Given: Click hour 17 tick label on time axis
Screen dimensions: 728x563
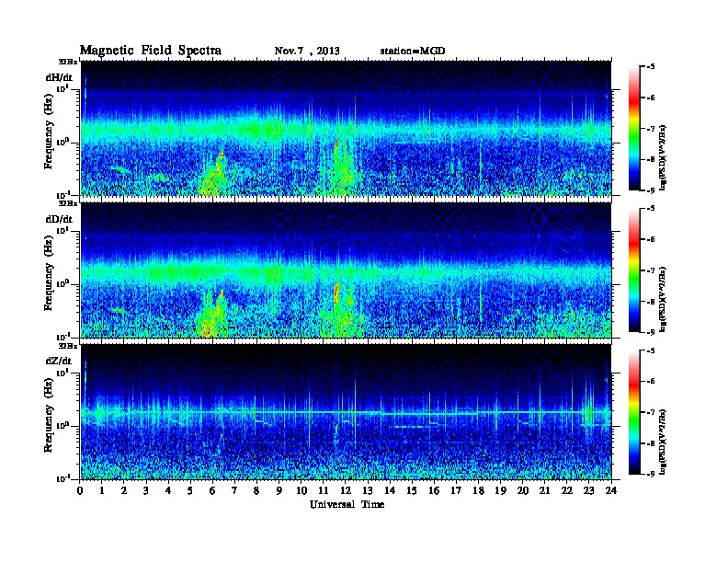Looking at the screenshot, I should (x=456, y=491).
